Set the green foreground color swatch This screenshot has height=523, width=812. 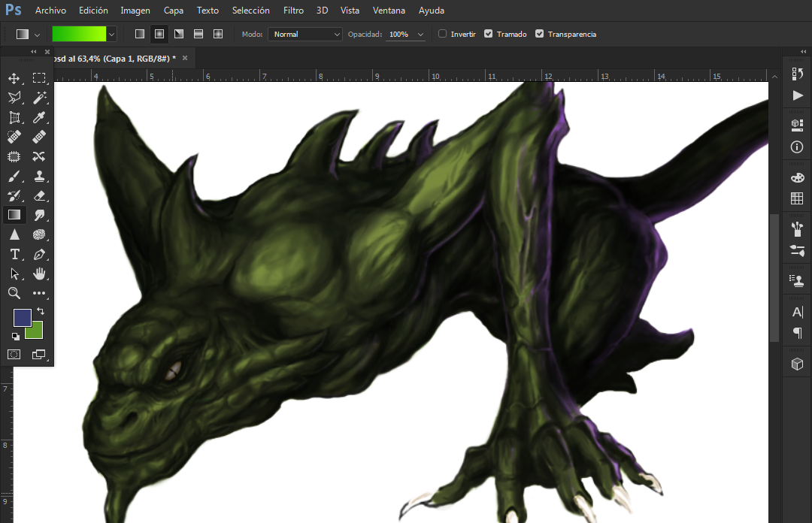coord(33,331)
